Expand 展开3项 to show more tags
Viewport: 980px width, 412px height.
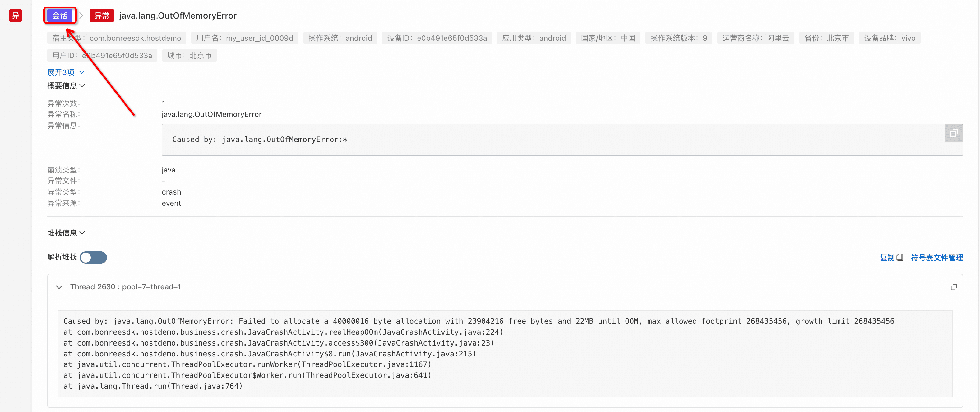tap(65, 72)
